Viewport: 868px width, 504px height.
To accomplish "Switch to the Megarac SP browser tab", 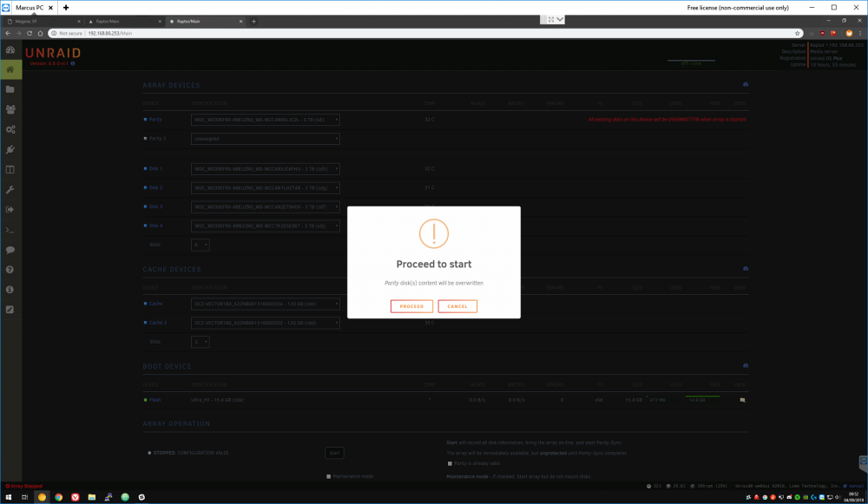I will point(43,21).
